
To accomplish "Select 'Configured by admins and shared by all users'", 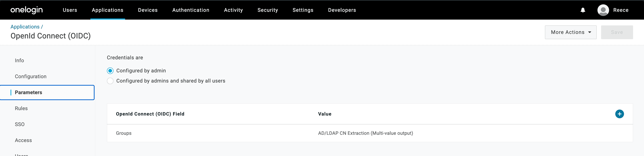I will click(x=110, y=81).
